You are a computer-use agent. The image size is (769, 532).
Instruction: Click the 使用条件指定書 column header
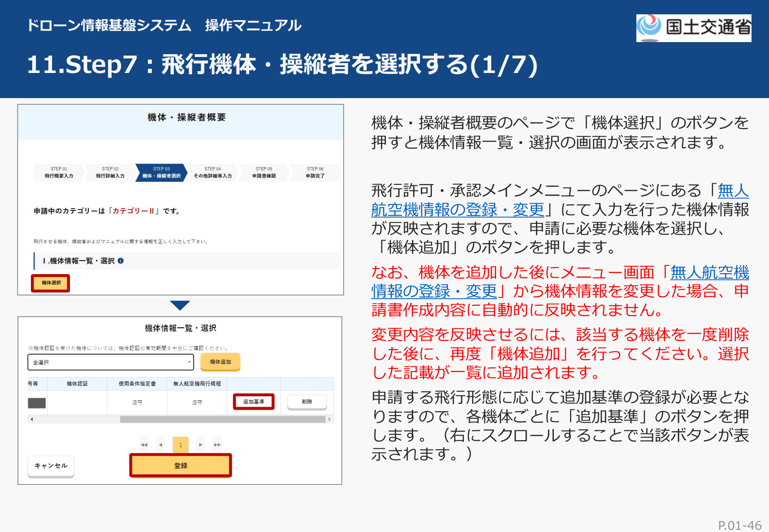137,384
